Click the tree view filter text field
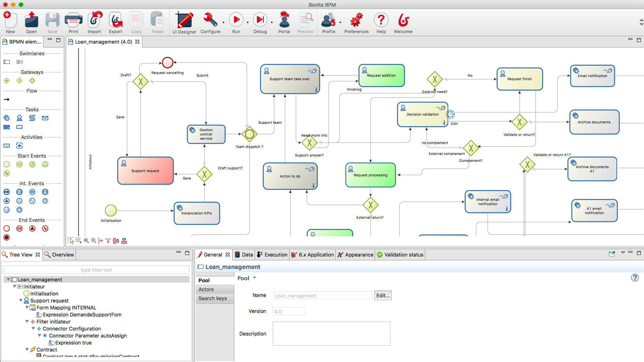 pos(96,270)
